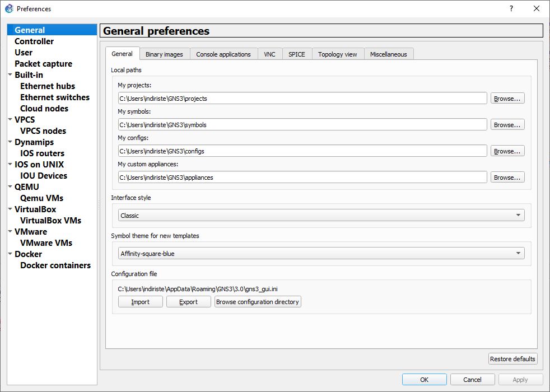The height and width of the screenshot is (392, 550).
Task: Collapse the Built-in tree section
Action: pyautogui.click(x=10, y=74)
